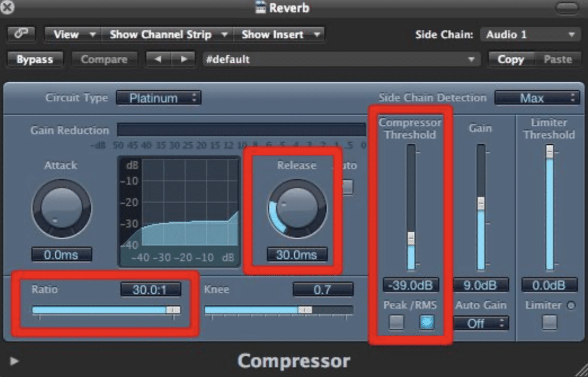Click the pill button in title bar
Image resolution: width=588 pixels, height=377 pixels.
pos(567,8)
